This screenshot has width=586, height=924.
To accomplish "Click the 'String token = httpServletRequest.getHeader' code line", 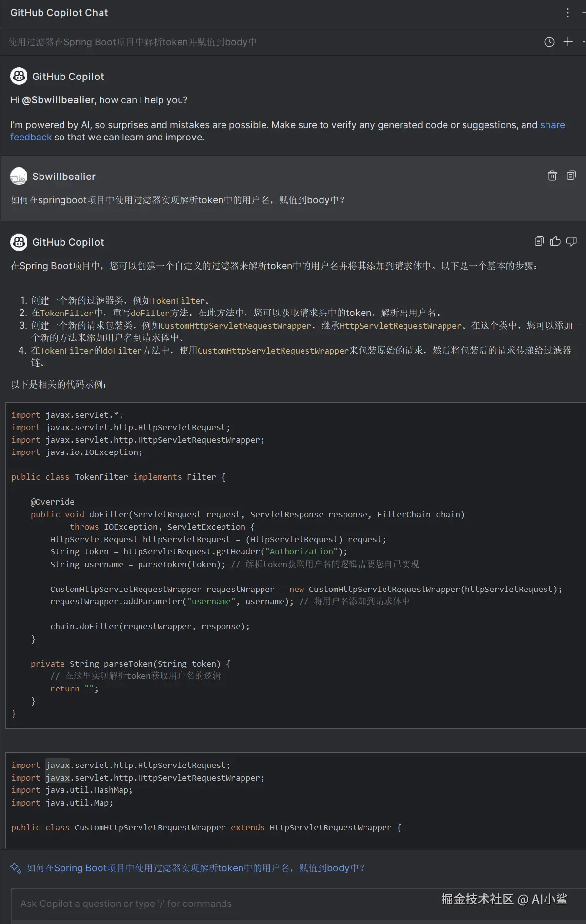I will [199, 551].
